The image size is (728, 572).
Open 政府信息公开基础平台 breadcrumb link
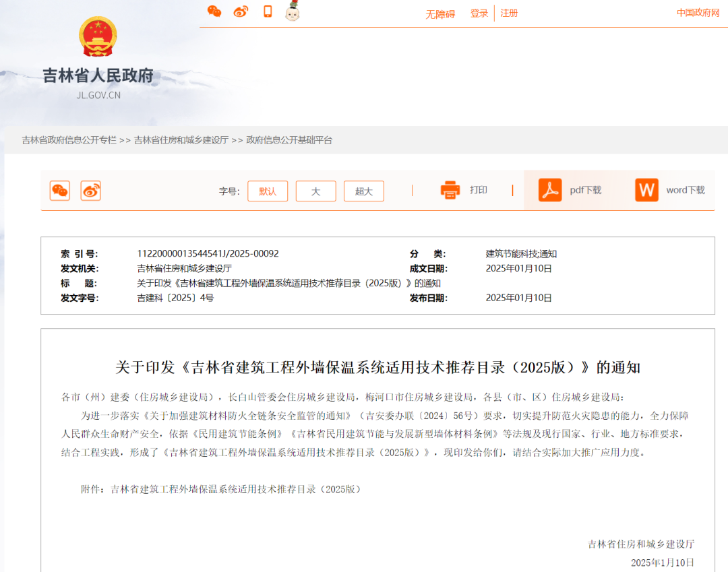289,140
